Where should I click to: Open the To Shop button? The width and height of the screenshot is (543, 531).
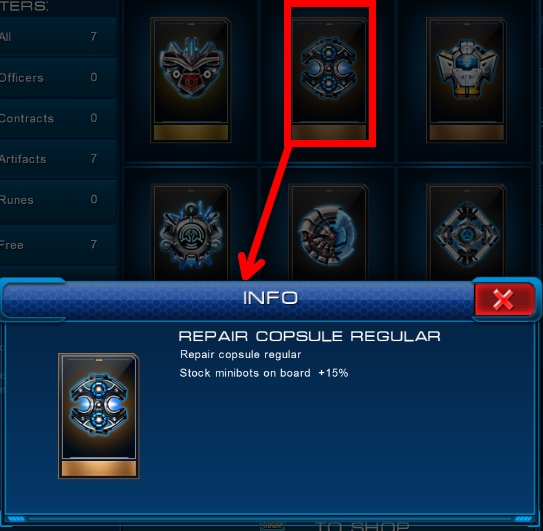362,526
